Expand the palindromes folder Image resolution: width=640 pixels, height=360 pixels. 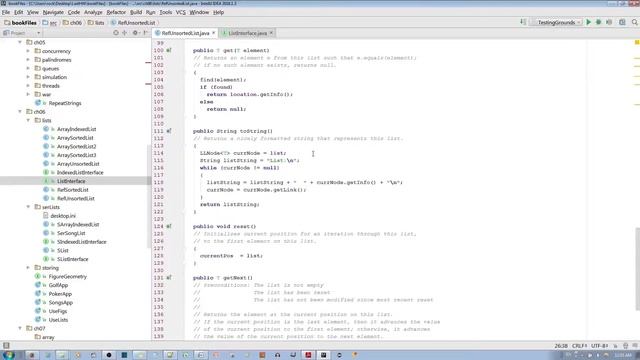pos(28,60)
